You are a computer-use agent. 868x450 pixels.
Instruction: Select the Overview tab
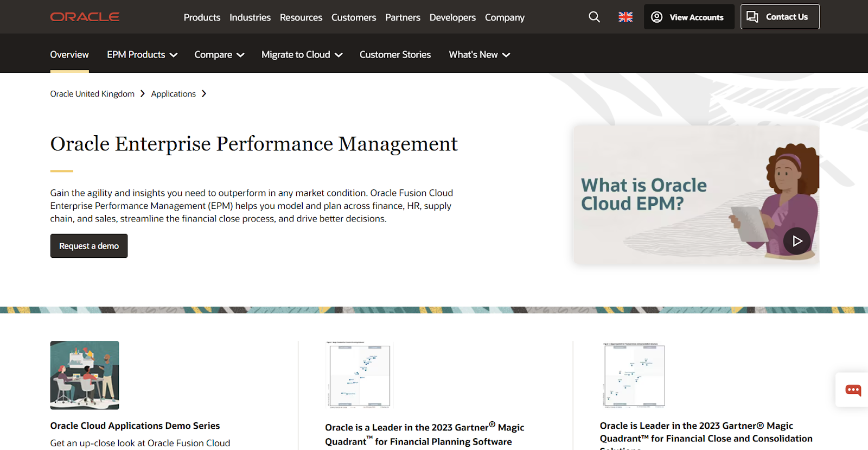pos(69,54)
